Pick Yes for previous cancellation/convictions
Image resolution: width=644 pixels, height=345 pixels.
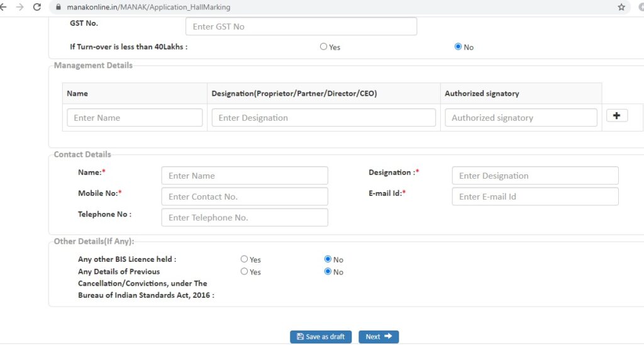244,271
